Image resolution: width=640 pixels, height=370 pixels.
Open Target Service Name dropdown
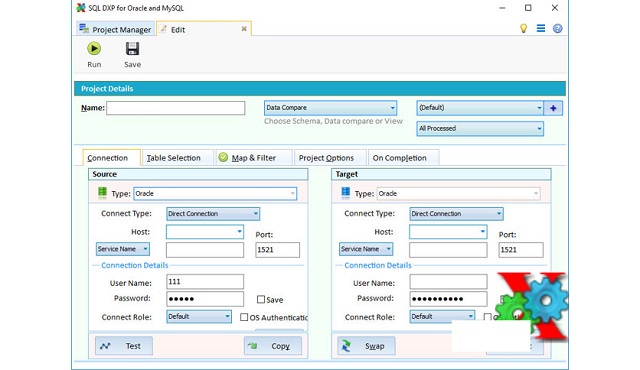pos(366,249)
